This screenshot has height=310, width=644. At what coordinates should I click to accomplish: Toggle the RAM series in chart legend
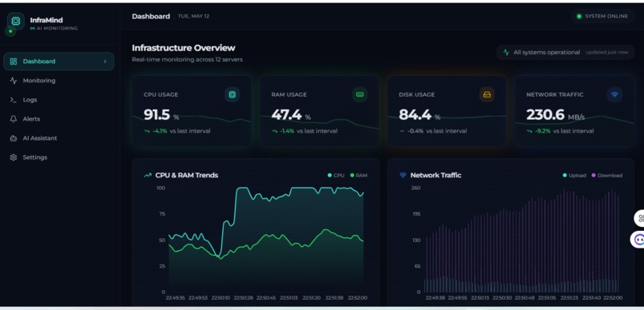coord(359,175)
